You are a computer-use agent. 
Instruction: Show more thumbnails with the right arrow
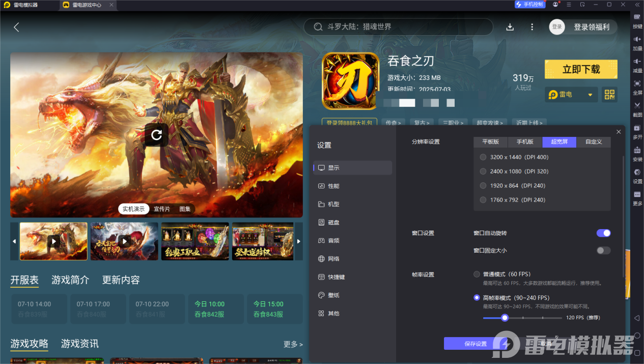coord(298,241)
